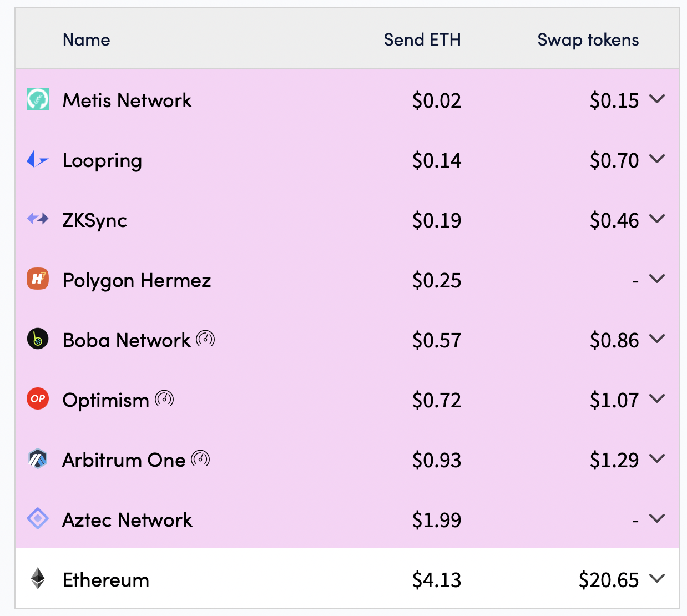Expand the Ethereum row chevron

pos(657,579)
